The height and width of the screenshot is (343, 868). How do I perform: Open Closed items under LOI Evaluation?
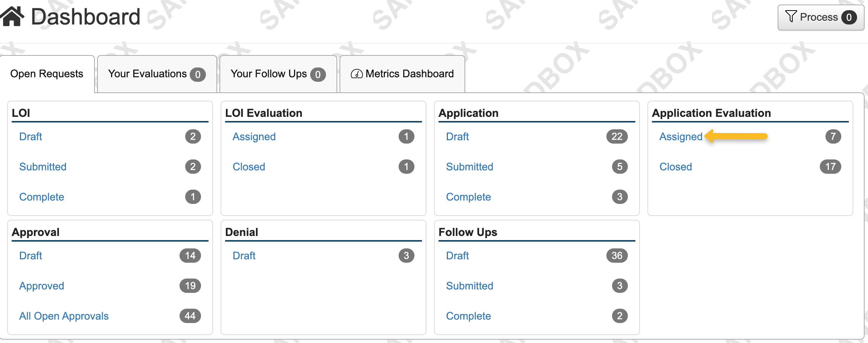(249, 167)
